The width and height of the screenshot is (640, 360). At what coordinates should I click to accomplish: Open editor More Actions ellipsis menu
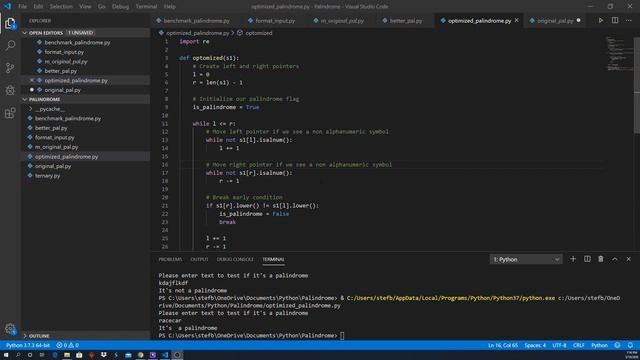coord(629,20)
